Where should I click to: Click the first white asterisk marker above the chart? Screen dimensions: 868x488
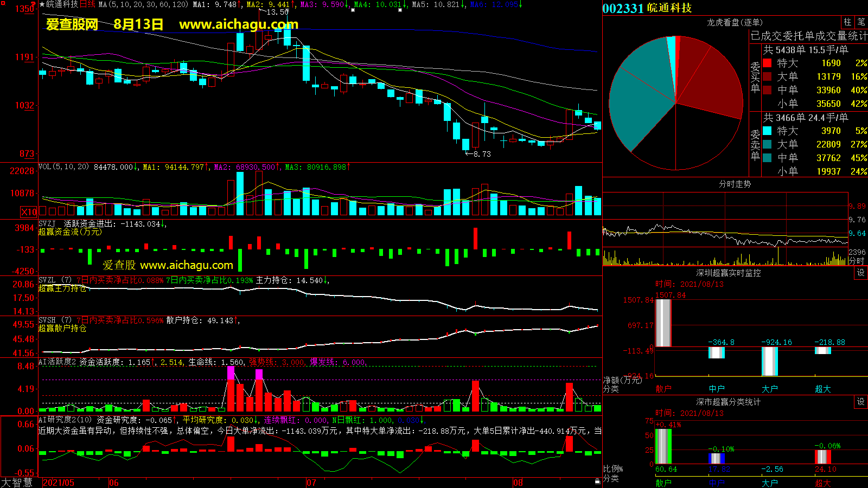[353, 10]
